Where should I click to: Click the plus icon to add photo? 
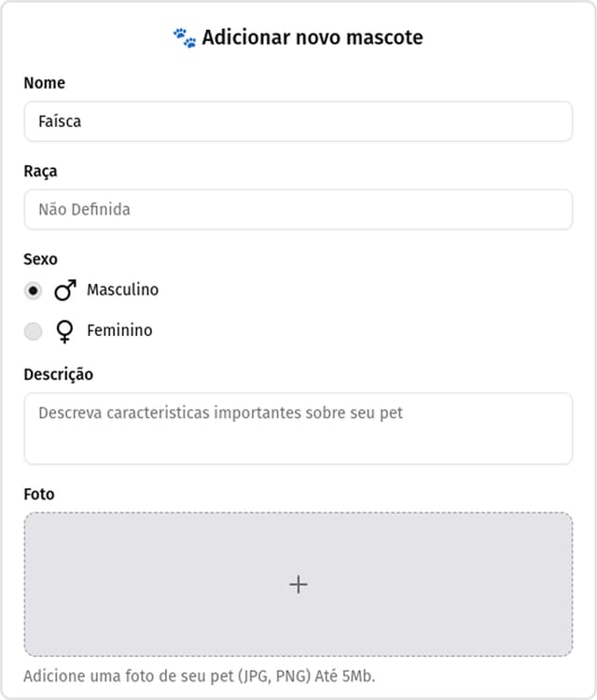(298, 584)
